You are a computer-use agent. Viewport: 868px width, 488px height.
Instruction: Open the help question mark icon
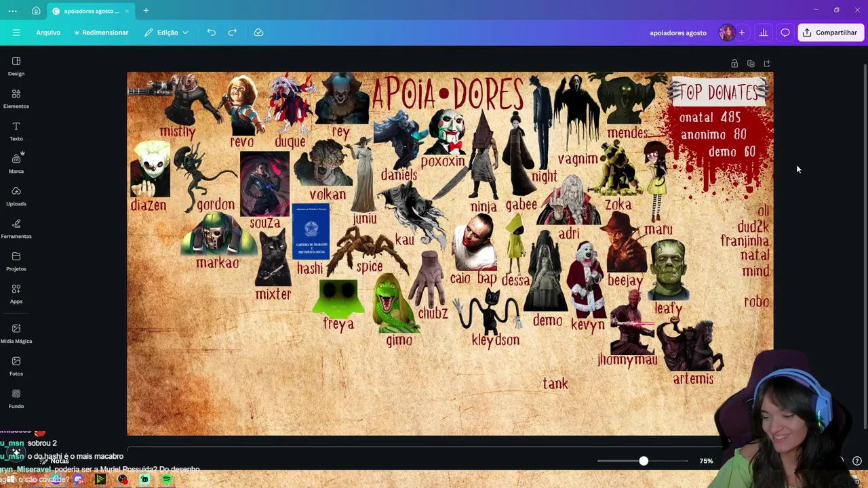pos(857,461)
